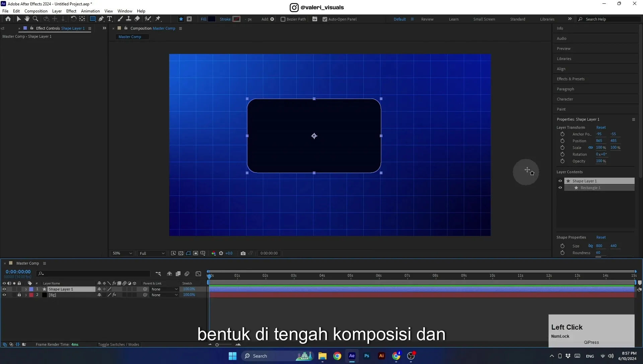Switch to the Review workspace
Viewport: 643px width, 364px height.
(x=427, y=19)
